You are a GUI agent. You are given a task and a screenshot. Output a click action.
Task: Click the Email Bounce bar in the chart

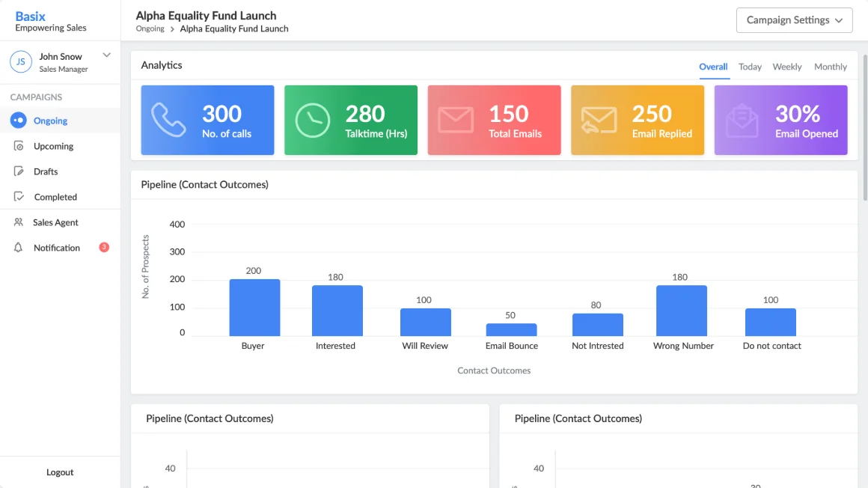[x=512, y=329]
